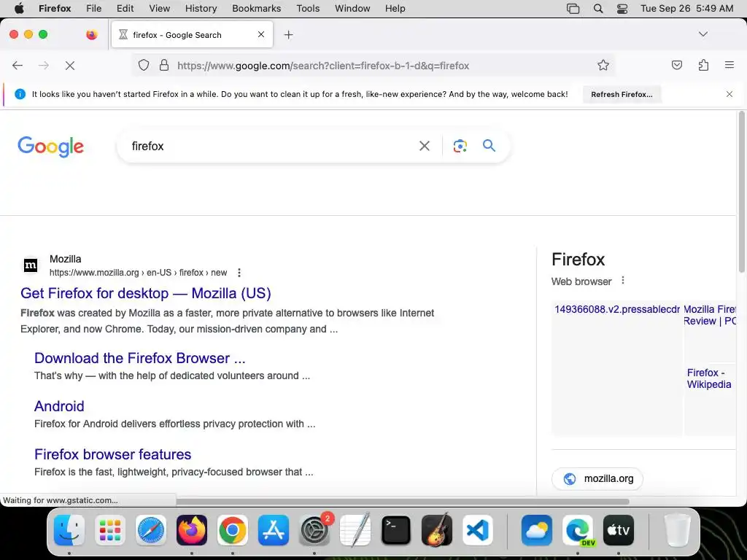The image size is (747, 560).
Task: Close the firefox - Google Search tab
Action: coord(261,34)
